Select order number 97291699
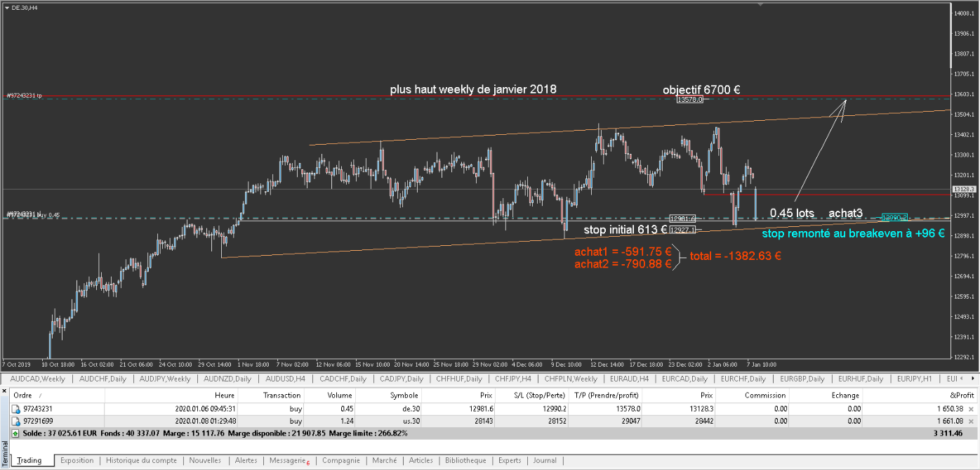The image size is (980, 470). 38,420
